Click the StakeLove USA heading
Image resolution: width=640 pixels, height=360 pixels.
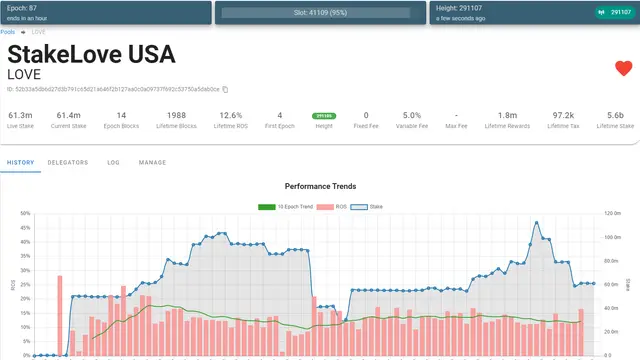91,54
